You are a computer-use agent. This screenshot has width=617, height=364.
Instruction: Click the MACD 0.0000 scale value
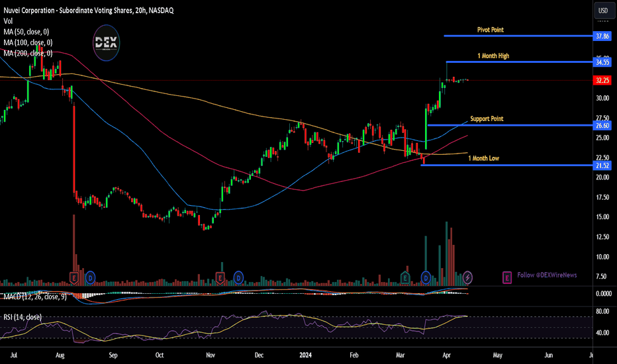(604, 294)
